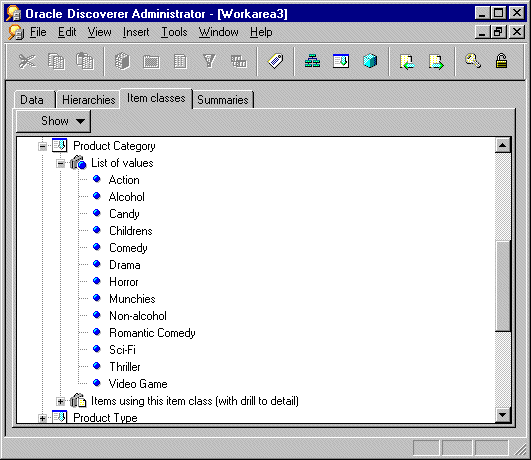Click the List of values folder icon
531x460 pixels.
[x=78, y=163]
